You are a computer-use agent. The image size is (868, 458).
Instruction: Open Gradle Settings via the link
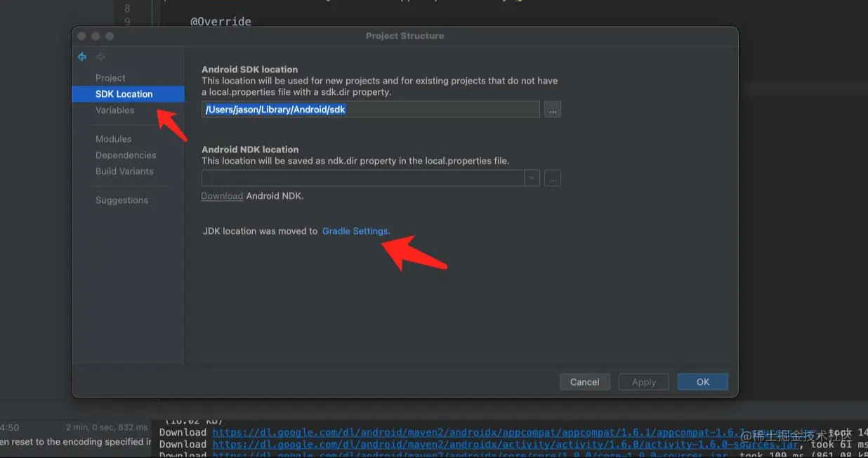pyautogui.click(x=356, y=230)
